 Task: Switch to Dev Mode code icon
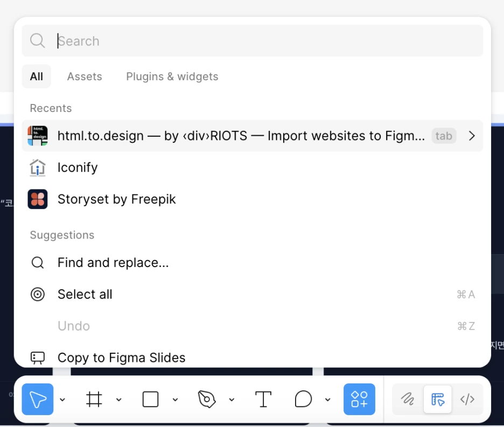(467, 399)
